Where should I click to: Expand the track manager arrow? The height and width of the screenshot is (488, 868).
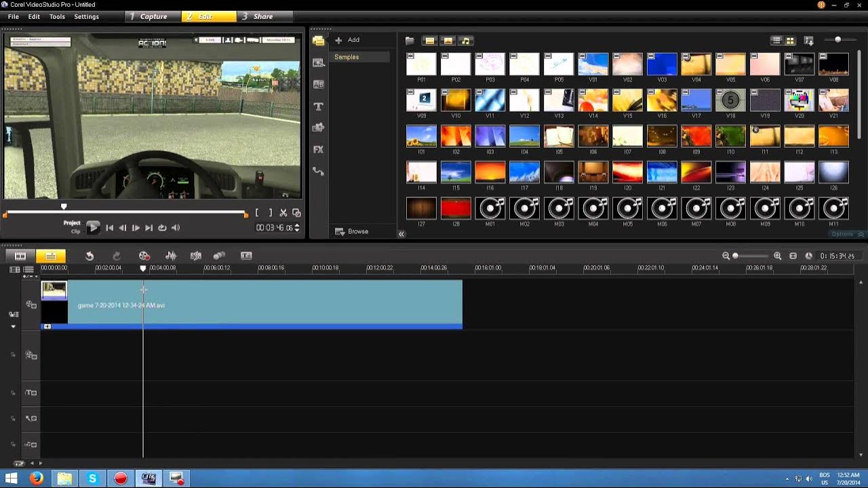[x=13, y=327]
